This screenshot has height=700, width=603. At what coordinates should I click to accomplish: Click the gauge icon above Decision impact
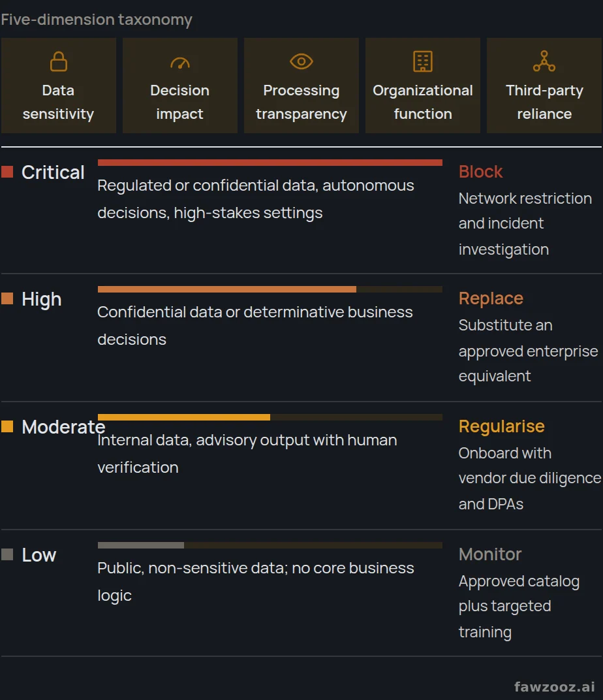tap(179, 63)
